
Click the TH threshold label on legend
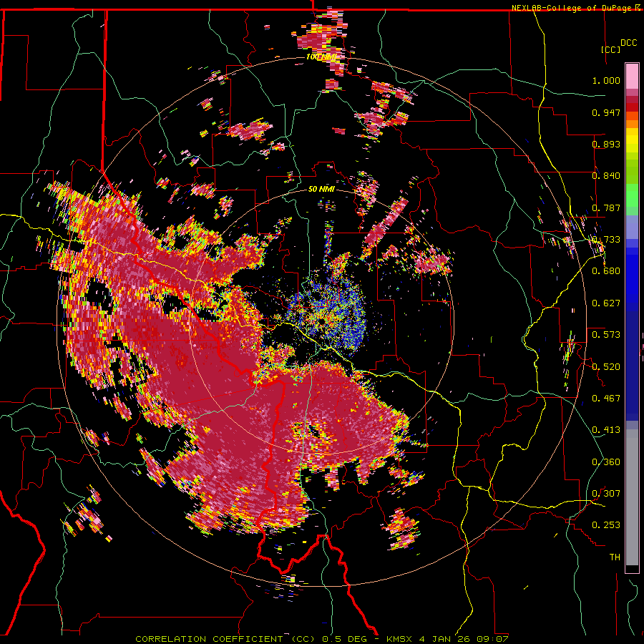coord(615,557)
